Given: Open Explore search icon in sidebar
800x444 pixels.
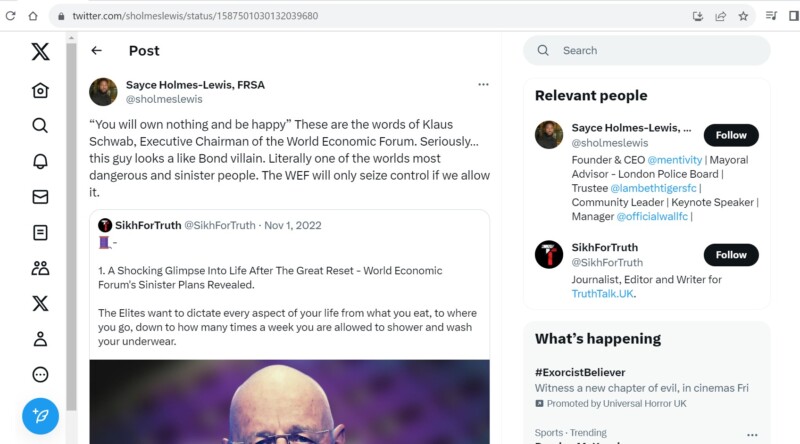Looking at the screenshot, I should click(40, 125).
